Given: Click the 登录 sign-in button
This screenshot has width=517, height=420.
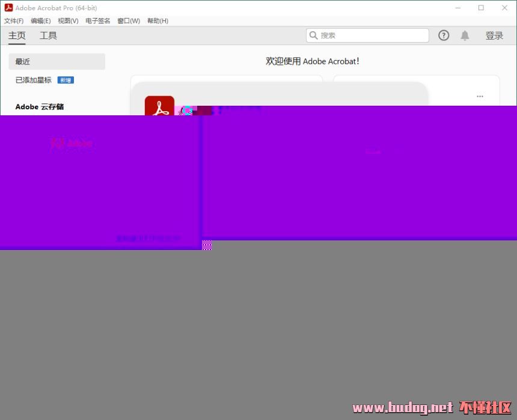Looking at the screenshot, I should pos(494,35).
